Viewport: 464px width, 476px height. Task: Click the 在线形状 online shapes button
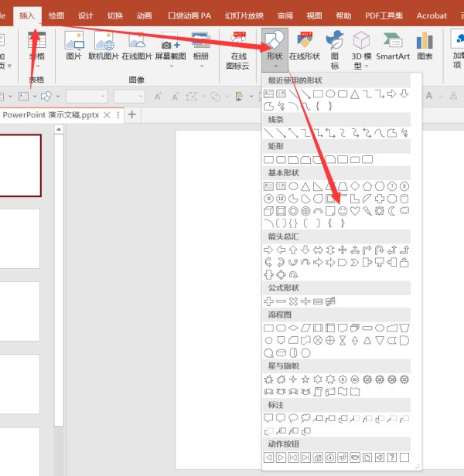coord(305,46)
